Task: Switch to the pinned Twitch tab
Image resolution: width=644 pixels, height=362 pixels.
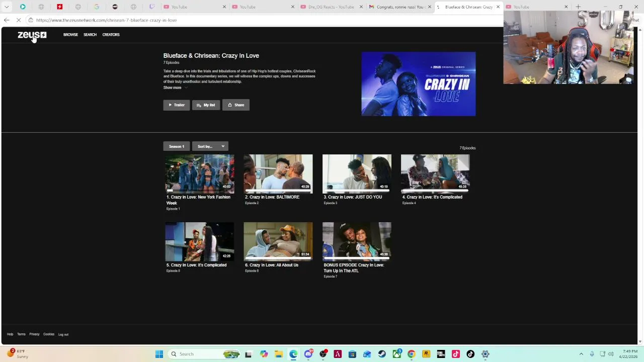Action: (x=152, y=7)
